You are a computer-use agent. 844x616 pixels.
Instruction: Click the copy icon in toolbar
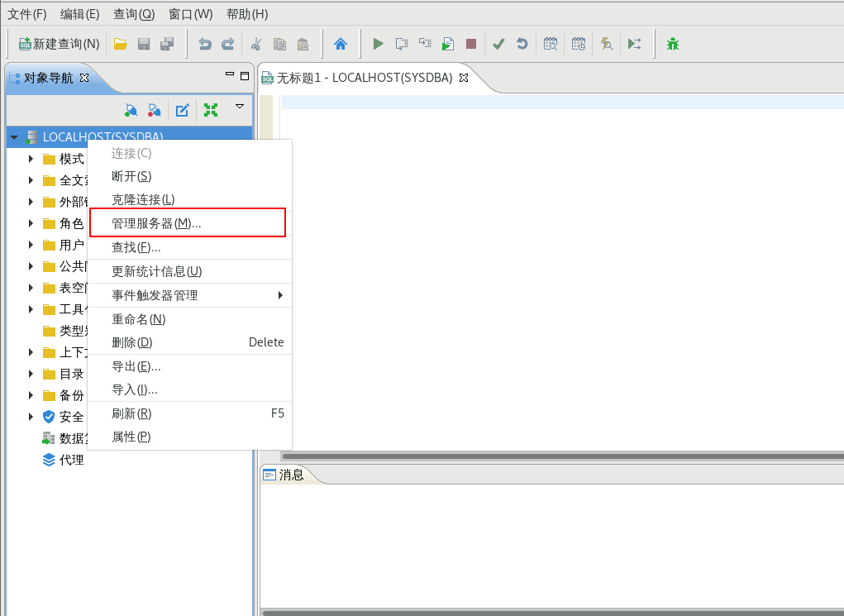pos(280,44)
